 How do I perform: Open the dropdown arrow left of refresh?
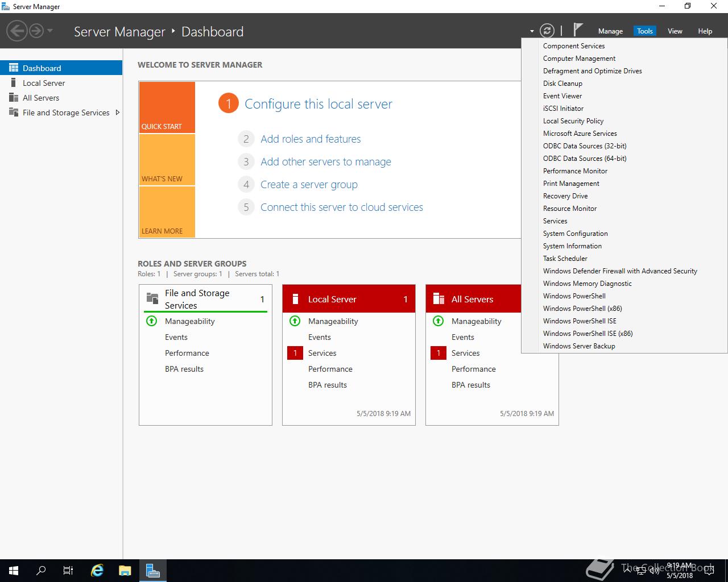click(532, 32)
